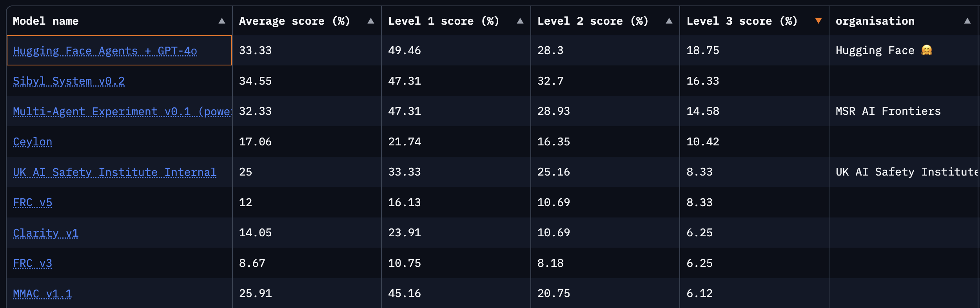Click the Average score sort arrow
Screen dimensions: 980x308
pos(371,22)
